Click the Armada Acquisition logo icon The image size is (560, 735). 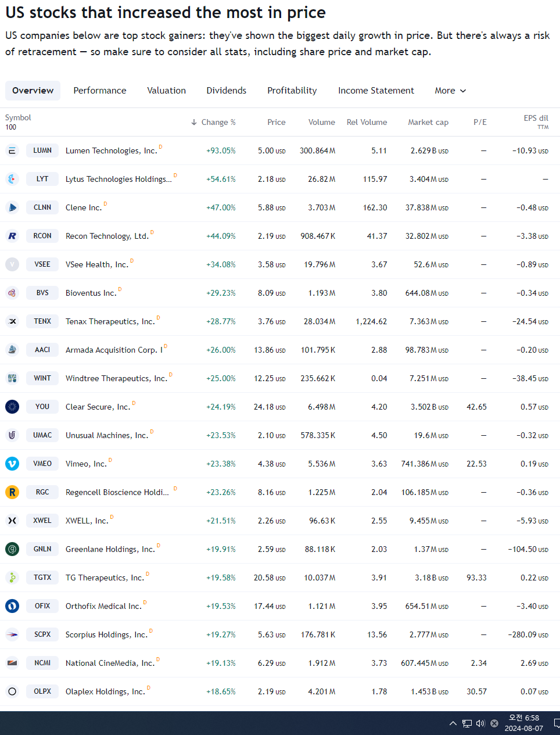click(12, 350)
